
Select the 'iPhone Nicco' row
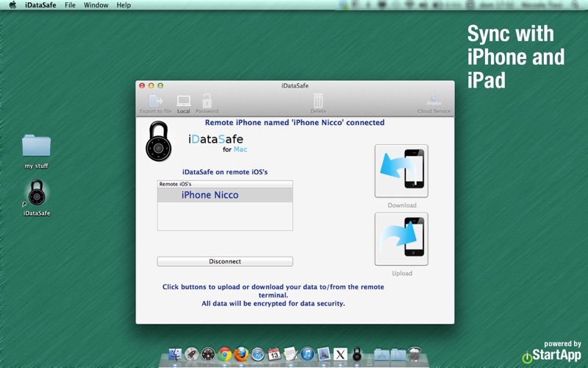225,195
